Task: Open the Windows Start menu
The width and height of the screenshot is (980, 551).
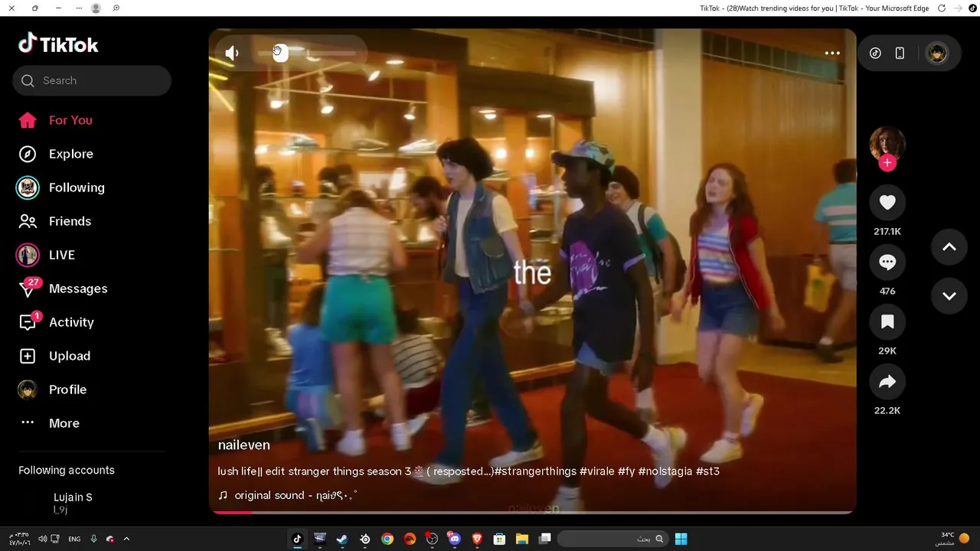Action: (681, 539)
